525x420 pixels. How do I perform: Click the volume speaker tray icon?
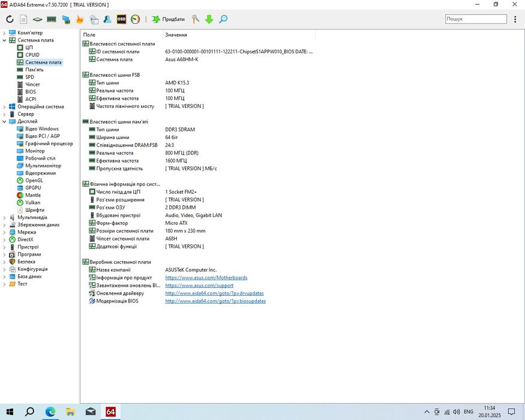click(456, 412)
